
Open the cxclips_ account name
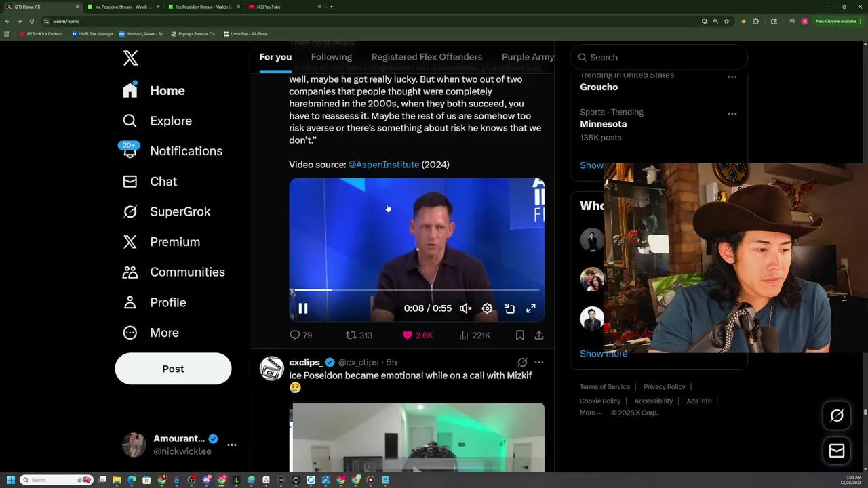[x=306, y=363]
